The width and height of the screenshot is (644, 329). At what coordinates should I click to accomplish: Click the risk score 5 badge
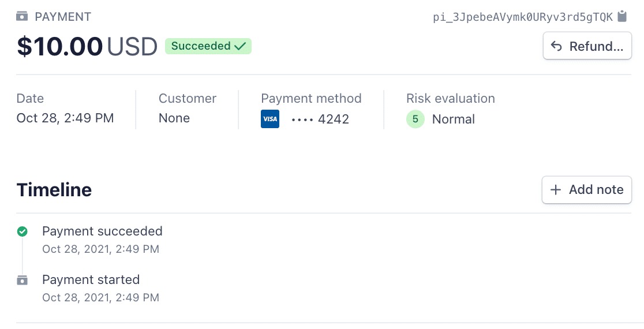(x=415, y=119)
